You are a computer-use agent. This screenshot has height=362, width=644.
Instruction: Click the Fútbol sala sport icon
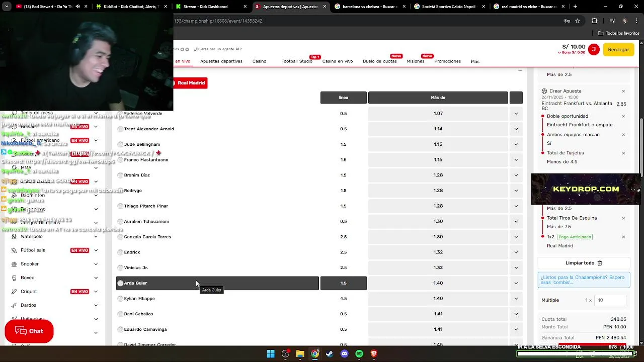click(x=14, y=250)
